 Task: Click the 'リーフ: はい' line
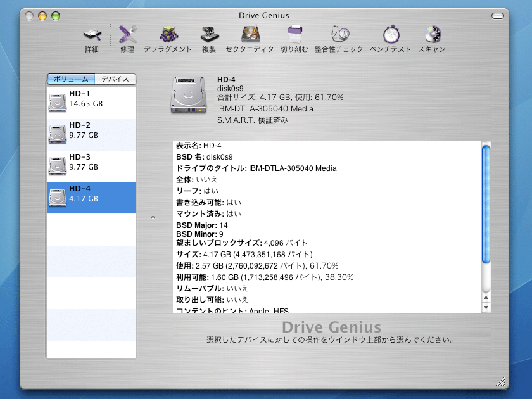coord(197,191)
